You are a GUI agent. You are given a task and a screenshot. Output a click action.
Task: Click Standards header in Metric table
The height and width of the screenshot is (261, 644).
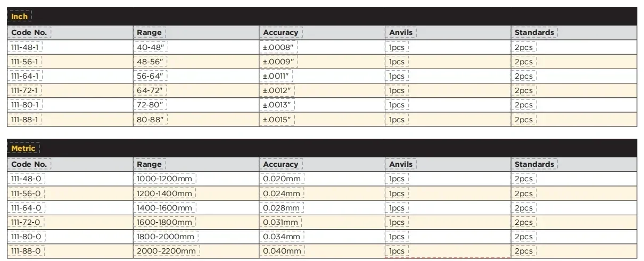534,164
